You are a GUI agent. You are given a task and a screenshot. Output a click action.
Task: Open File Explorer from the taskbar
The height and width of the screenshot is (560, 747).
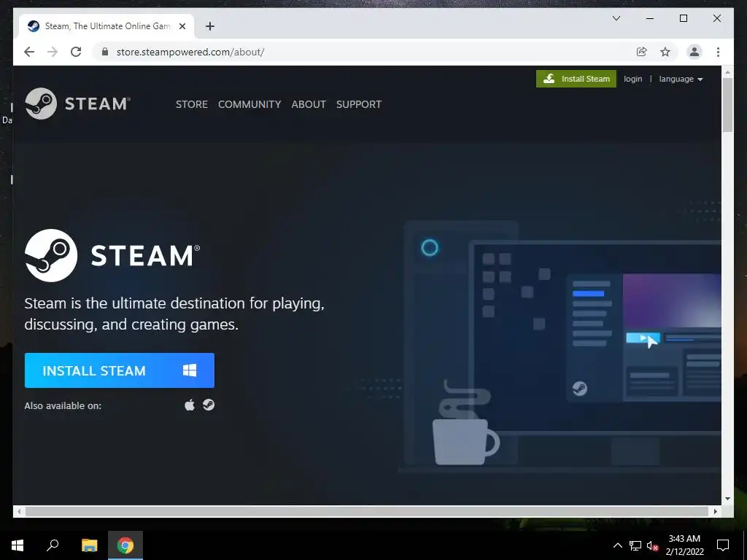coord(89,545)
